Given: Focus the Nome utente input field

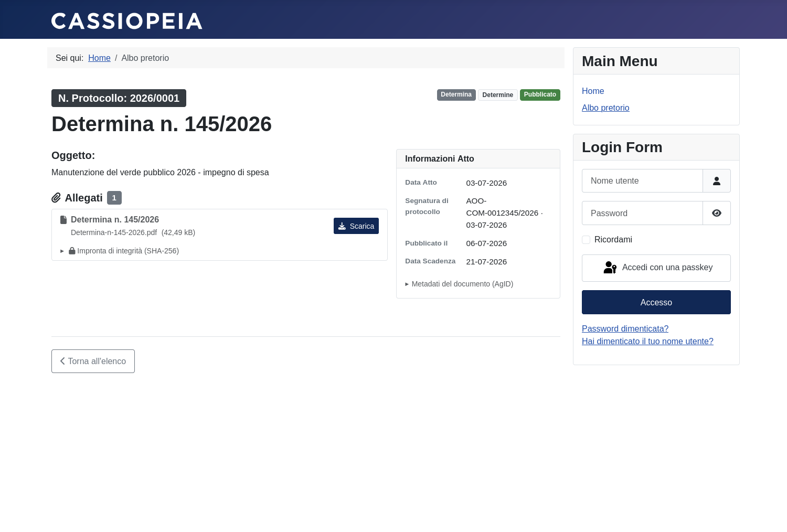Looking at the screenshot, I should (x=642, y=181).
